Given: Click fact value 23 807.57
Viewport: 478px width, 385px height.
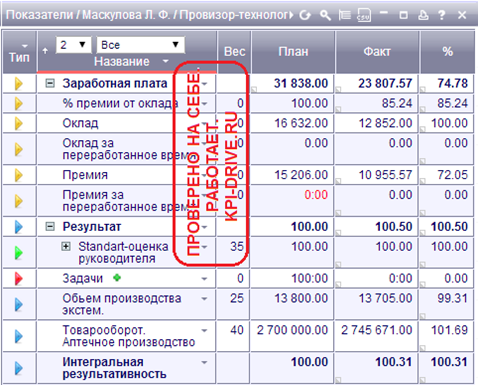Looking at the screenshot, I should coord(385,83).
